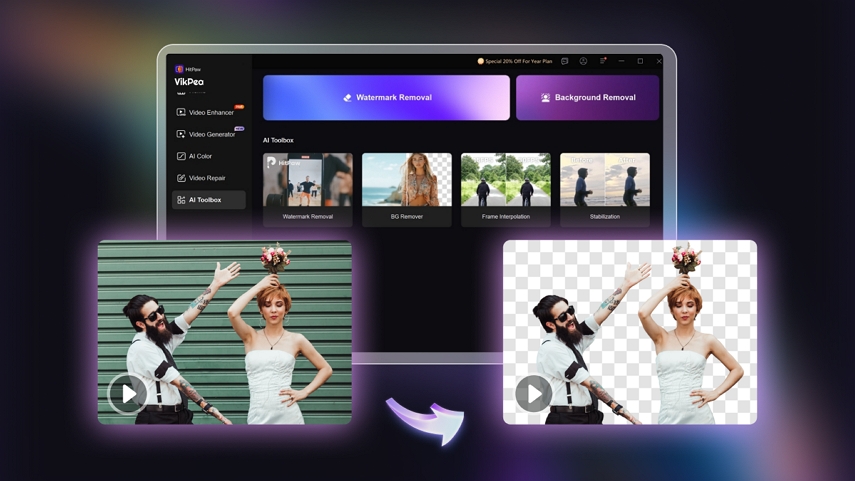Open the menu list icon with red dot
855x481 pixels.
[x=603, y=61]
